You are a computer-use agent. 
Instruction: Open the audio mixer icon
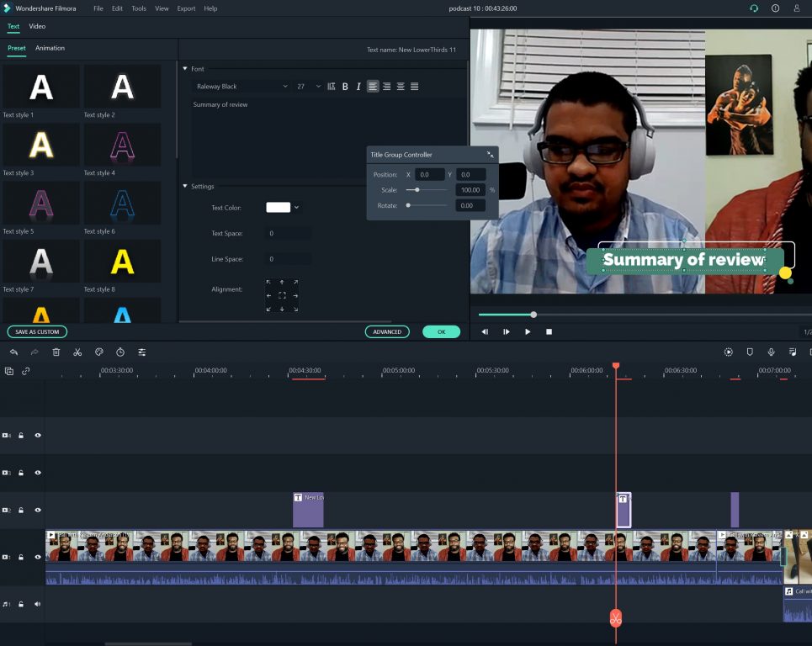(x=793, y=352)
